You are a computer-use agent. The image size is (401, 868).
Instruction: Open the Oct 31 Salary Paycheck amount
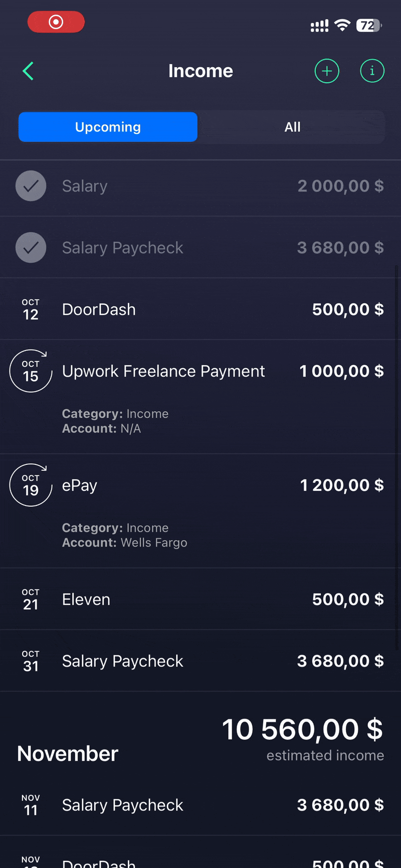pyautogui.click(x=340, y=661)
